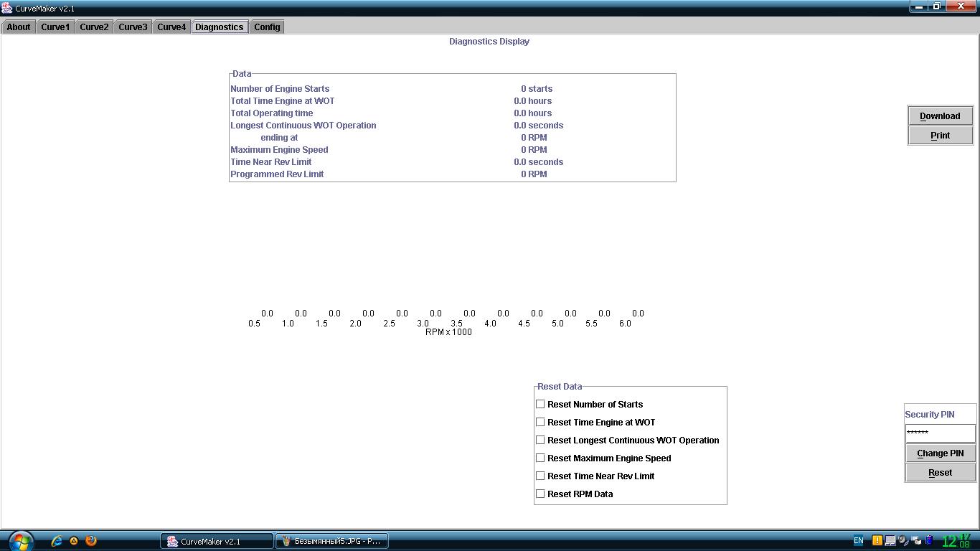
Task: Switch to the Безымянный5.JPG taskbar window
Action: coord(332,542)
